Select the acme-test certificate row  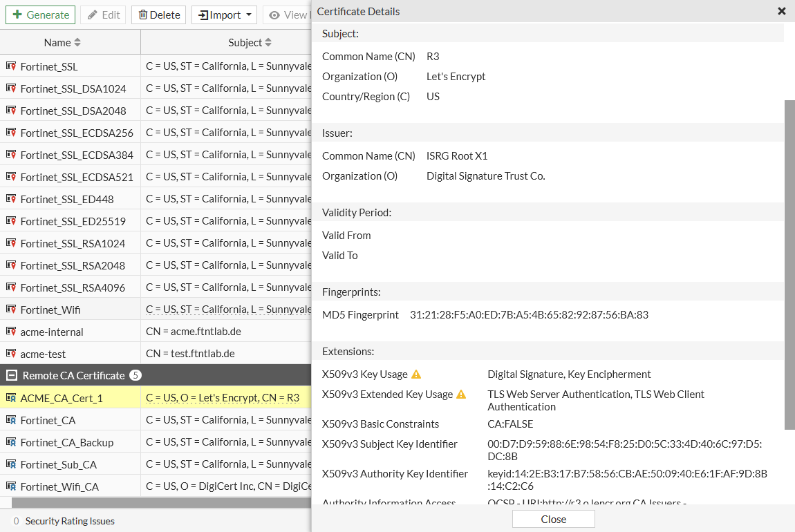[156, 353]
